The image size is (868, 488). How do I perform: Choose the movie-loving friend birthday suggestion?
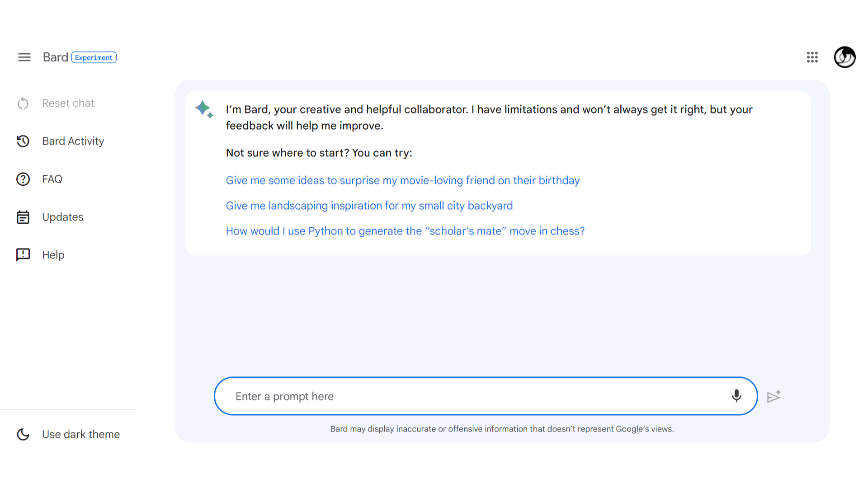click(x=403, y=180)
